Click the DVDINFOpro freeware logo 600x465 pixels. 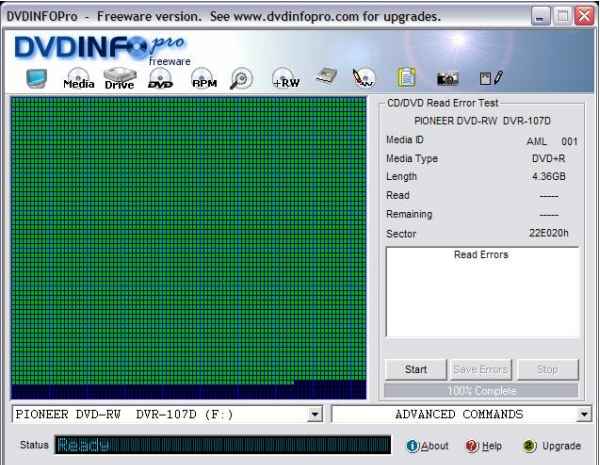102,49
